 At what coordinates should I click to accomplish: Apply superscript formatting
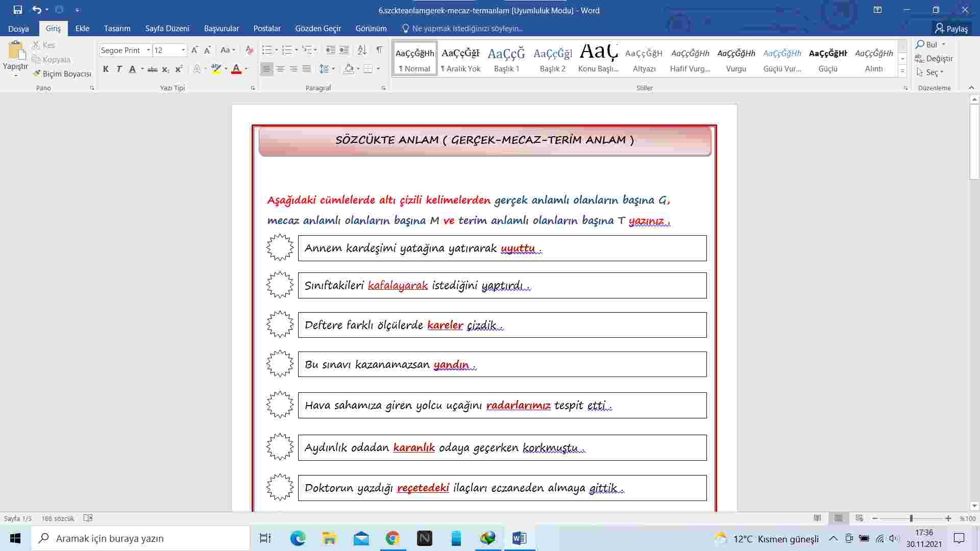pyautogui.click(x=179, y=69)
